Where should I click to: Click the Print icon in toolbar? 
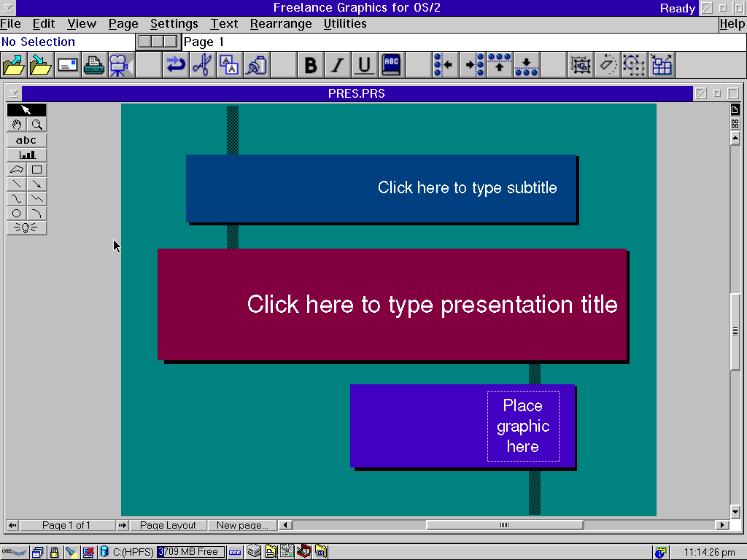point(94,65)
